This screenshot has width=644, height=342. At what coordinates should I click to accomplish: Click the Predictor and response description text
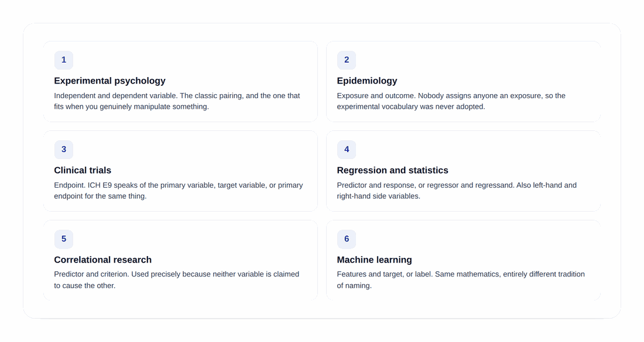[x=457, y=190]
